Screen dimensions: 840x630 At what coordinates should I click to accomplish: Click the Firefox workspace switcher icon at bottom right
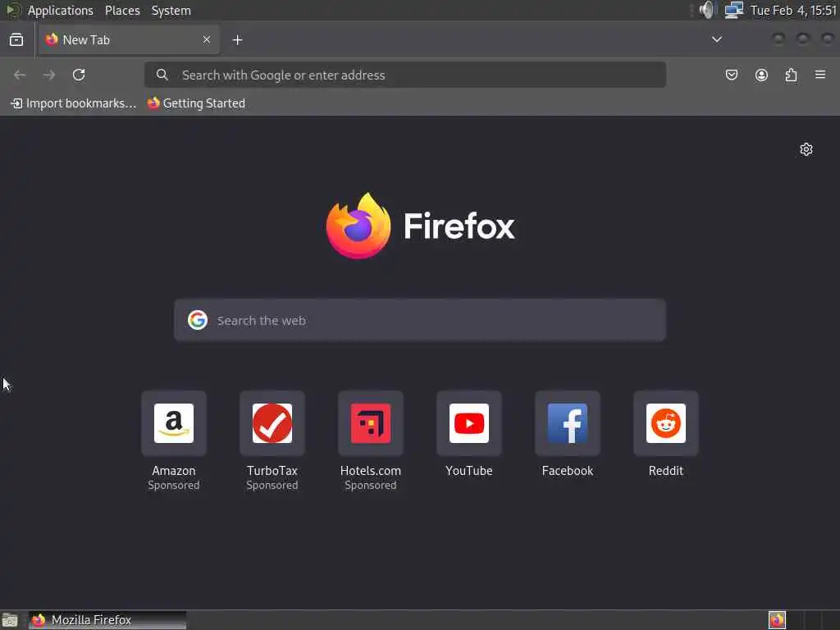777,620
